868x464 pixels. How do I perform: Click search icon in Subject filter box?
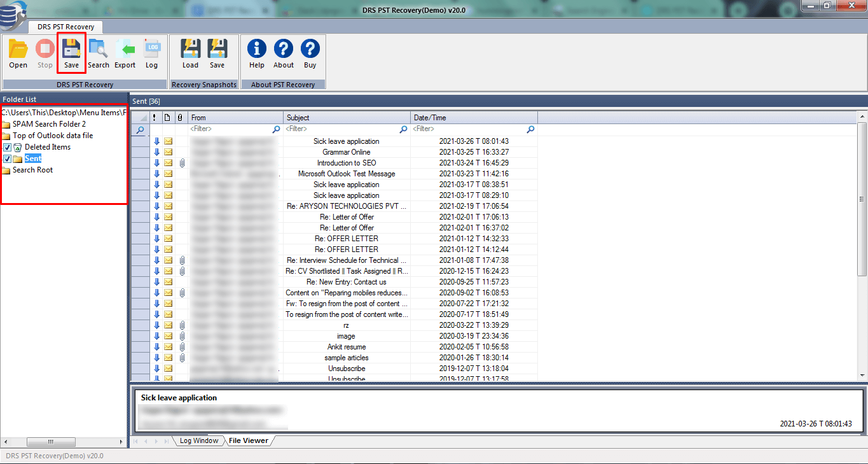tap(403, 129)
